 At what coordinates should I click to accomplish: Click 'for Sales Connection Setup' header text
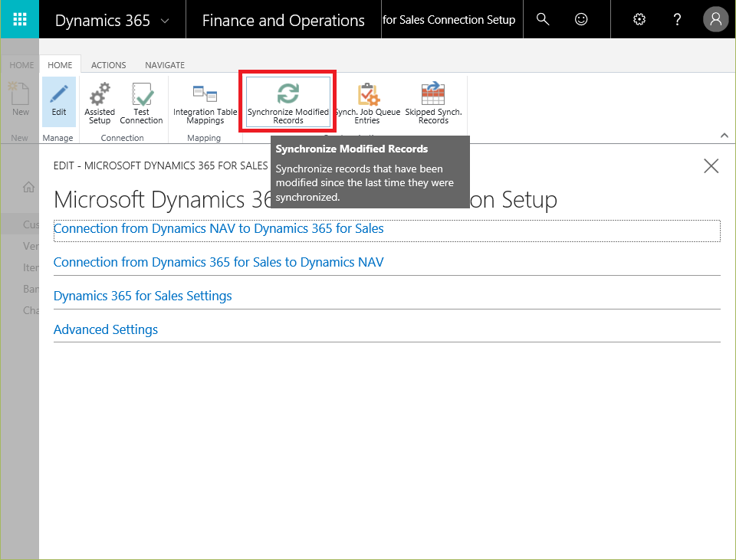(x=449, y=20)
